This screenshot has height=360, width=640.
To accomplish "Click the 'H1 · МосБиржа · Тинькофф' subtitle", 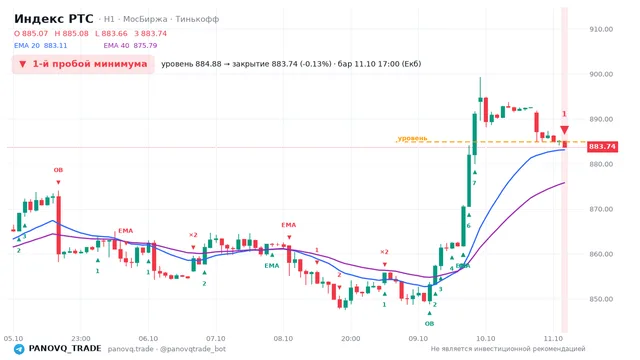I will 161,19.
